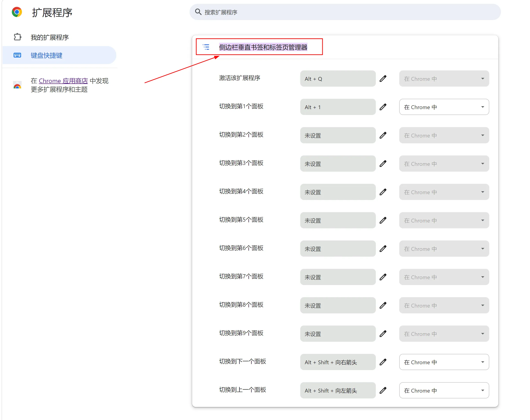The width and height of the screenshot is (530, 420).
Task: Click pencil icon next to 切换到第2个面板
Action: (x=383, y=135)
